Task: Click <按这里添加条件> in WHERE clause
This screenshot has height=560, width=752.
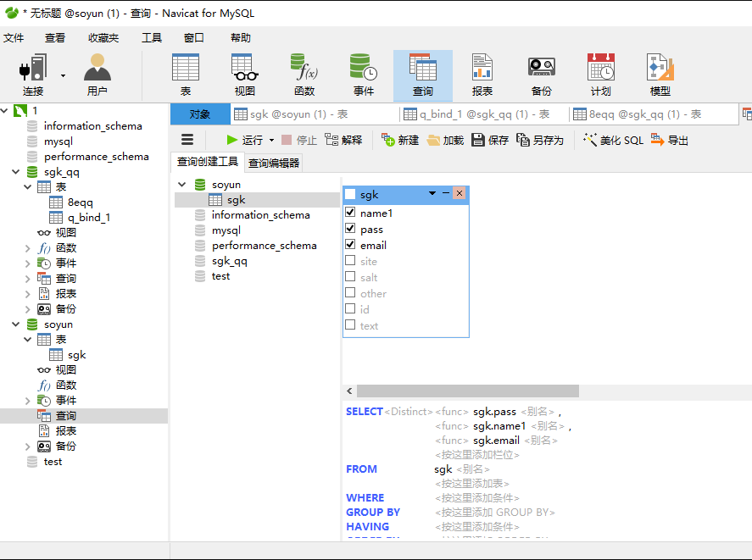Action: click(476, 497)
